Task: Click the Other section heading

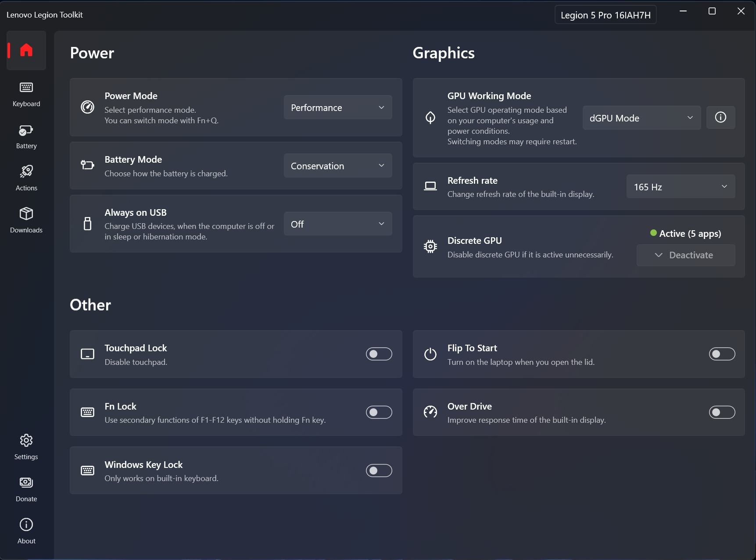Action: [x=90, y=305]
